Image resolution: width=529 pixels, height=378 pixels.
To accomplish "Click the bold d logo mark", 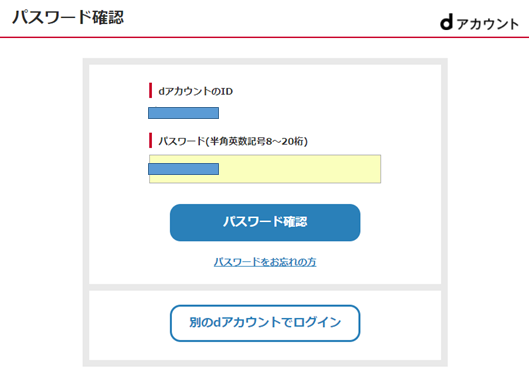I will point(446,22).
